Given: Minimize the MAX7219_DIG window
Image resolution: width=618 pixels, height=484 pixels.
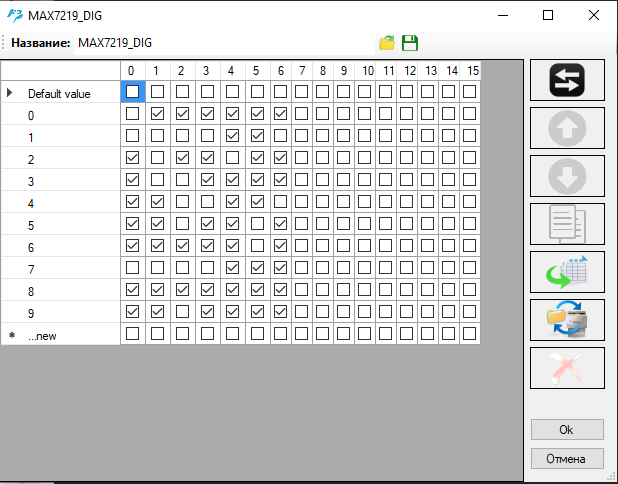Looking at the screenshot, I should (x=503, y=15).
